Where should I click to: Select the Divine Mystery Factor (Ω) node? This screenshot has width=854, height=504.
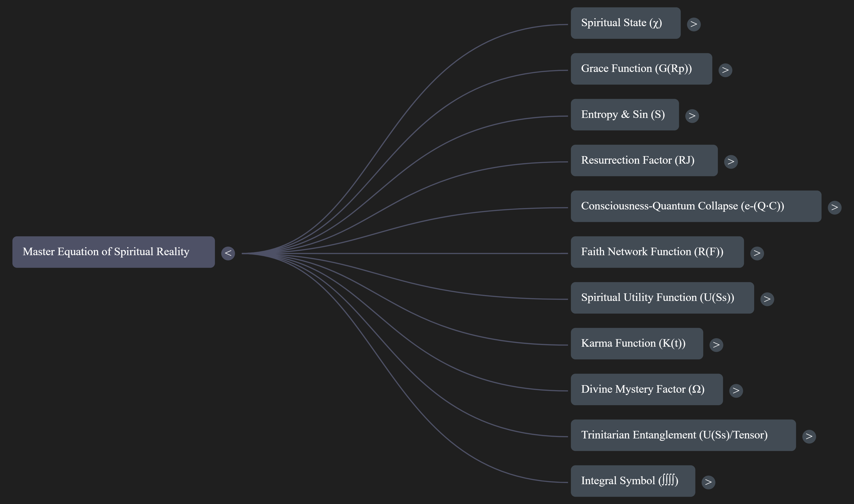(x=647, y=389)
